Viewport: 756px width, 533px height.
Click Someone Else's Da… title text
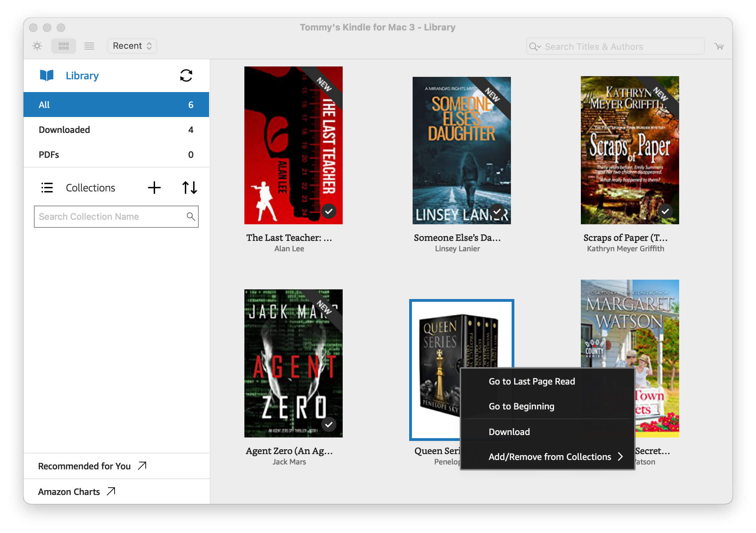[457, 238]
